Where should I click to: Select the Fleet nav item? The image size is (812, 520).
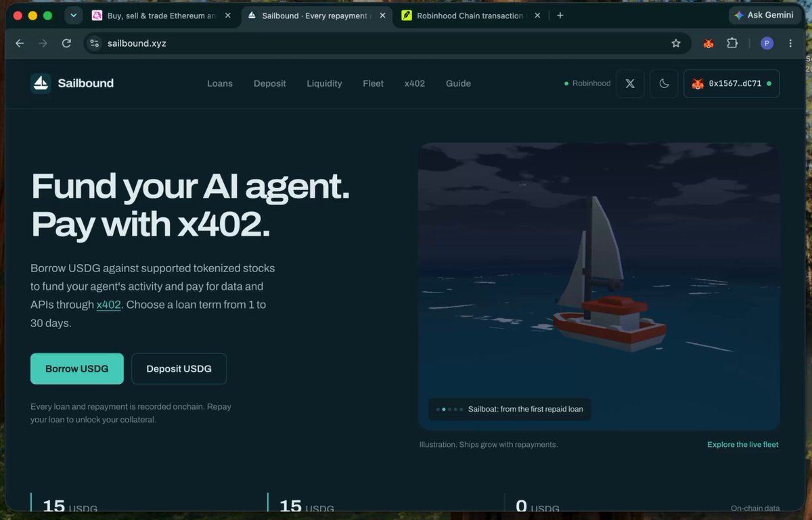click(x=373, y=83)
